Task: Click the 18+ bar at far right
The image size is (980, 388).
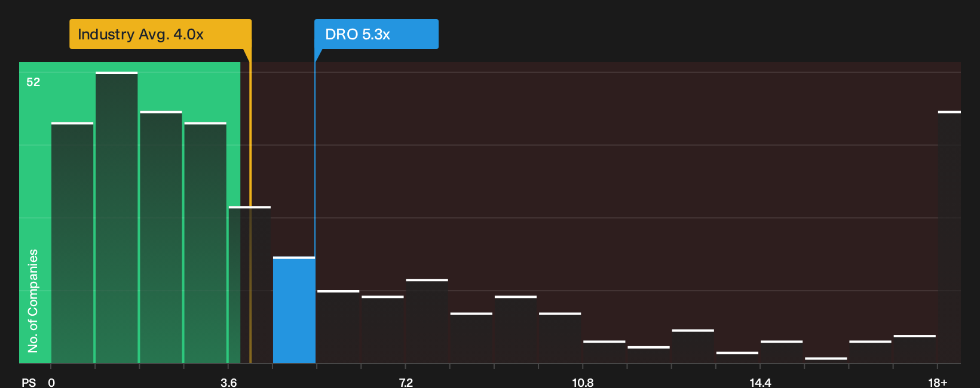Action: pos(950,237)
